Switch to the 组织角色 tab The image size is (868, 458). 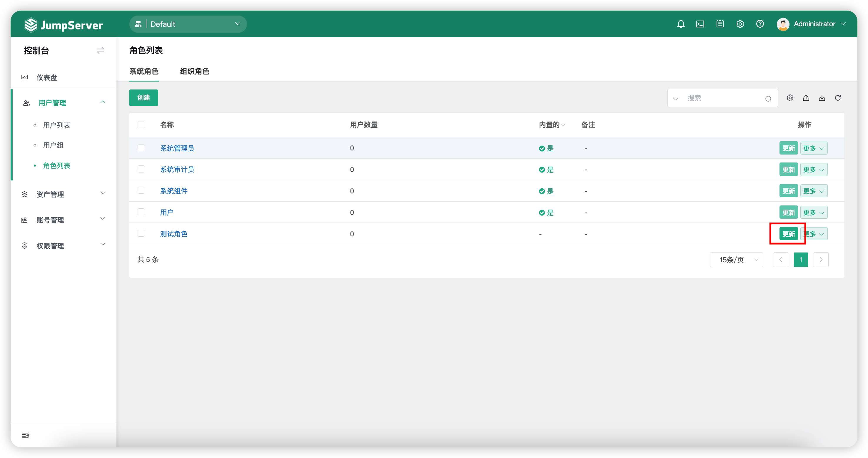coord(194,71)
